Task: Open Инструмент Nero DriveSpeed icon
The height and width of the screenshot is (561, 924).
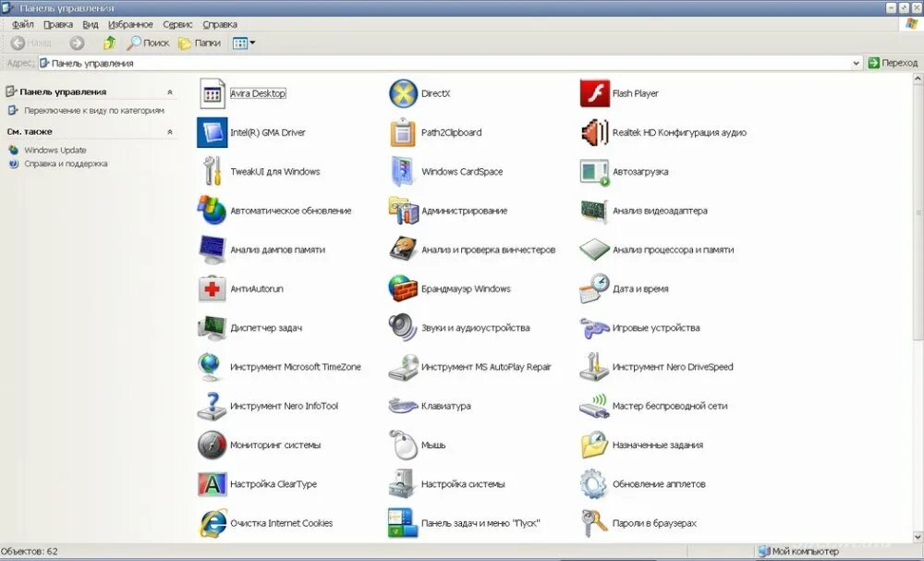Action: 594,367
